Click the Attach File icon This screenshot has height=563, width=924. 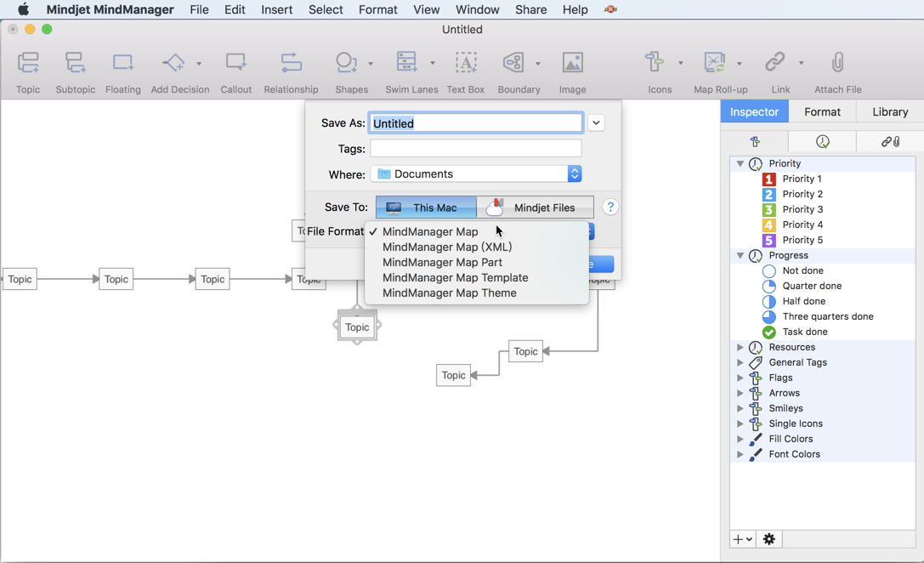(838, 62)
